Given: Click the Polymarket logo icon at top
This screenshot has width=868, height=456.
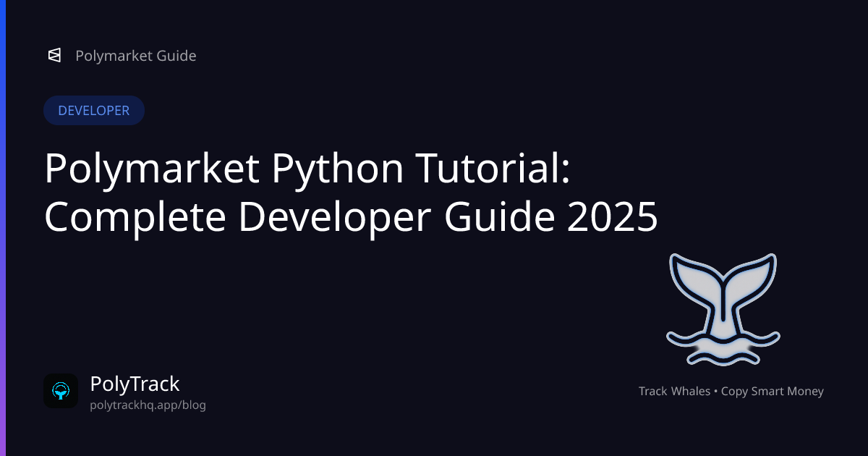Looking at the screenshot, I should (54, 56).
